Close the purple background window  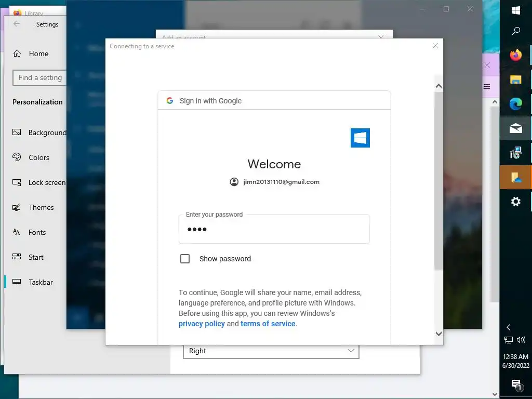[487, 65]
